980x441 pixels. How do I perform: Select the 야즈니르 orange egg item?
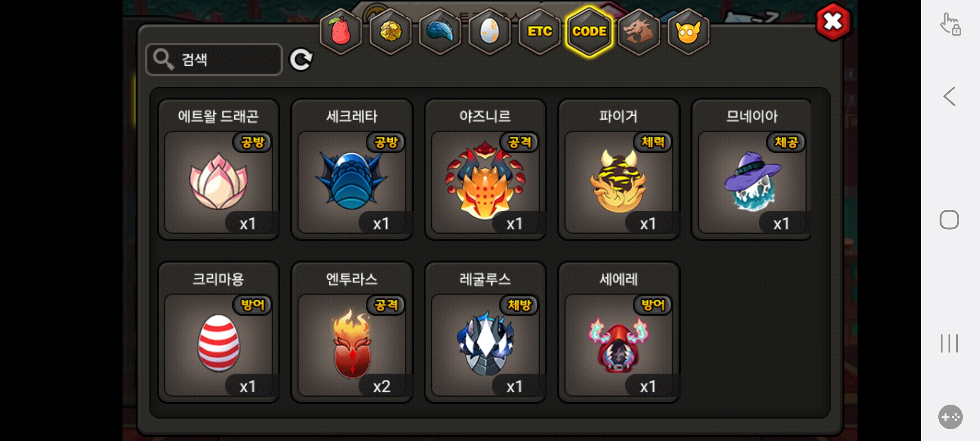coord(485,169)
